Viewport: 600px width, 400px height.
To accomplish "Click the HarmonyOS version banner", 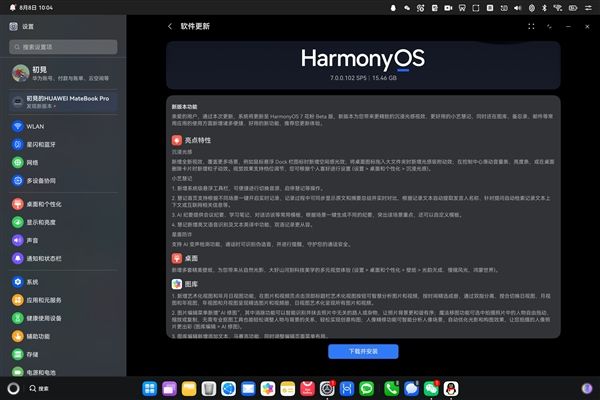I will click(x=363, y=65).
